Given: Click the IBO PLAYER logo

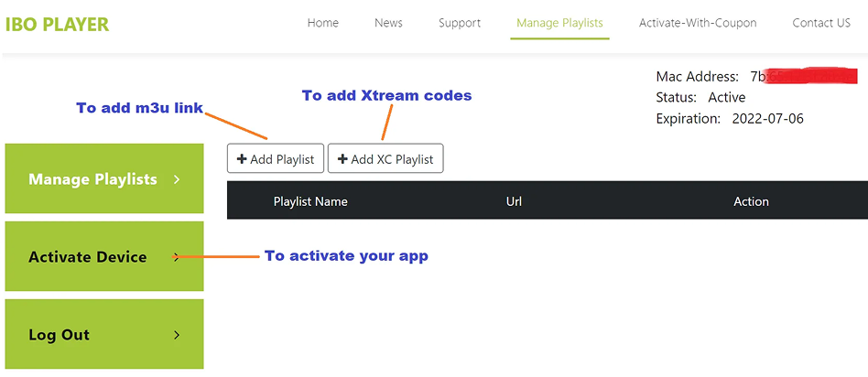Looking at the screenshot, I should click(57, 25).
